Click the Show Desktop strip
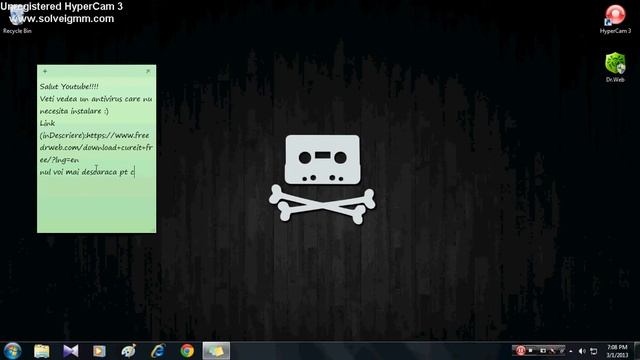 pyautogui.click(x=637, y=351)
